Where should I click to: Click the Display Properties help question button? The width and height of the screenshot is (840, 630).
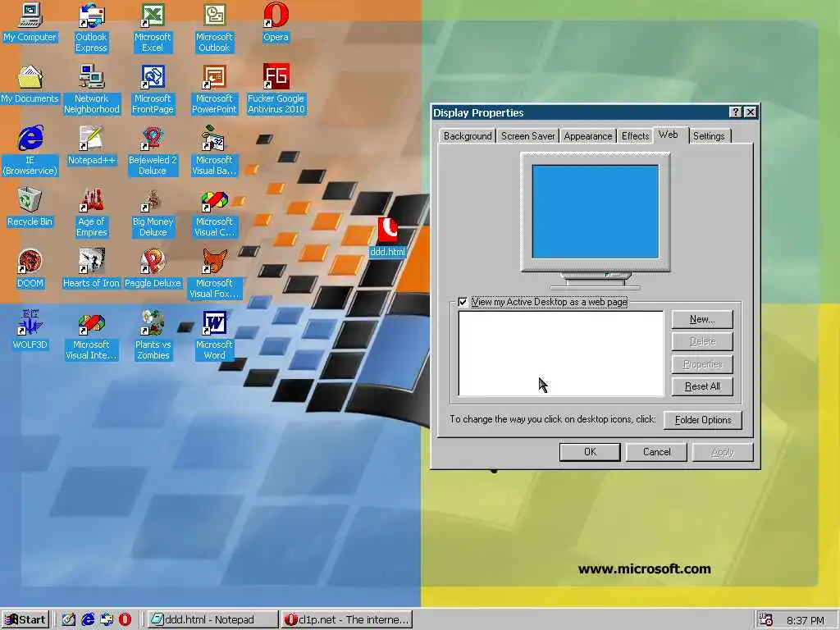click(x=736, y=112)
